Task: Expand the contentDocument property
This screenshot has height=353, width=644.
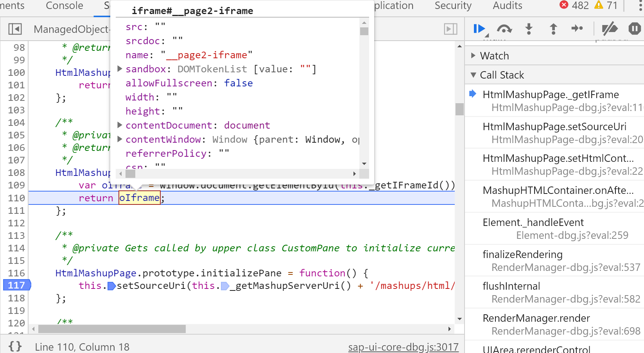Action: point(120,125)
